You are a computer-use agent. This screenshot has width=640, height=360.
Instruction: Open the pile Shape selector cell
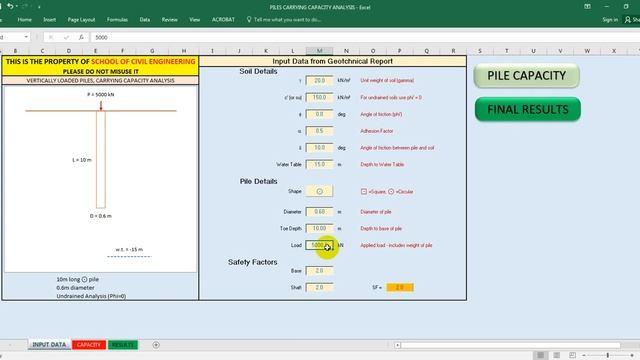click(x=319, y=191)
